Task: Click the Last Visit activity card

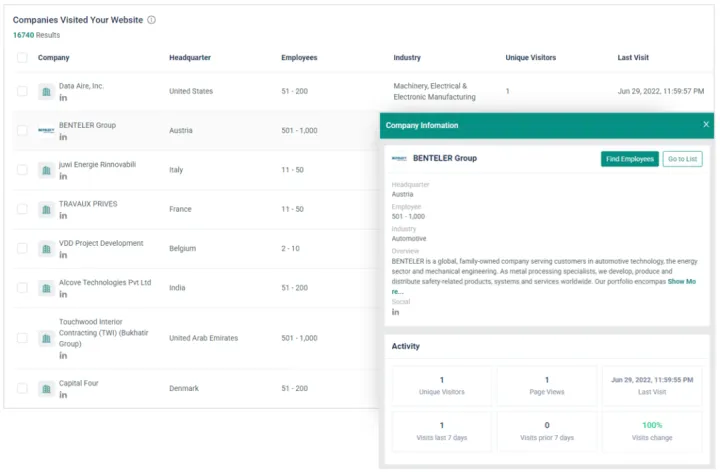Action: coord(652,386)
